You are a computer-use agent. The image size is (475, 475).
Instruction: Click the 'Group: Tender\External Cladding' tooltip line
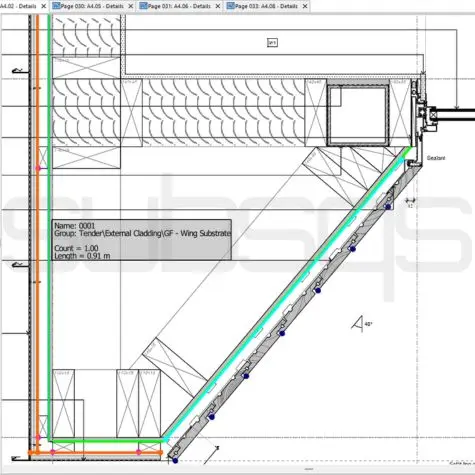(x=142, y=233)
